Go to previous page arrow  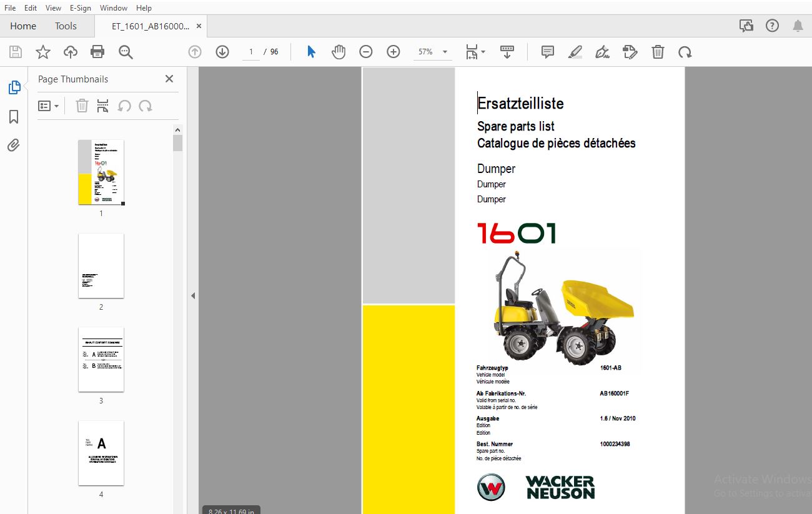coord(195,52)
